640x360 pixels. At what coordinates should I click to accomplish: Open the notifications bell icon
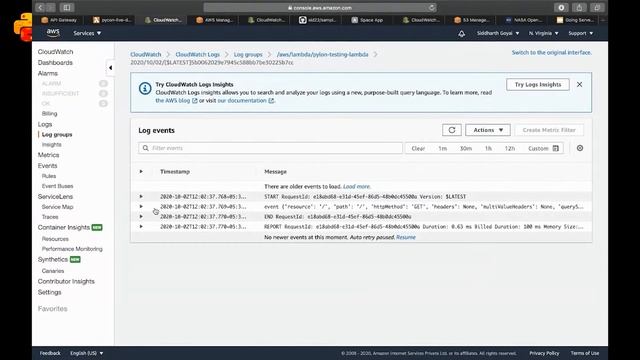[x=462, y=33]
